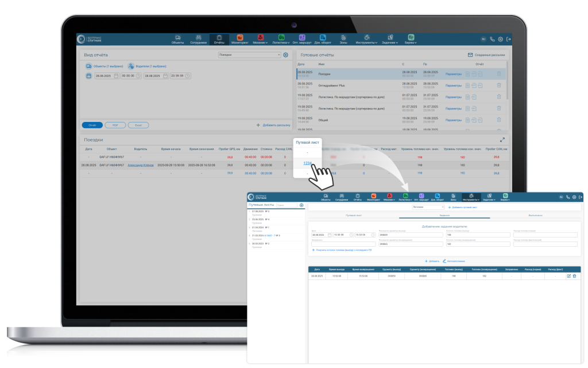Select Водители (1 выбрано) driver icon
This screenshot has height=368, width=588.
[131, 66]
